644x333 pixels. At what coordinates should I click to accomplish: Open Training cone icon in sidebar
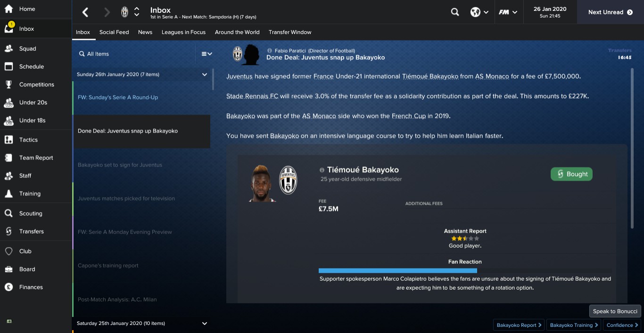8,193
